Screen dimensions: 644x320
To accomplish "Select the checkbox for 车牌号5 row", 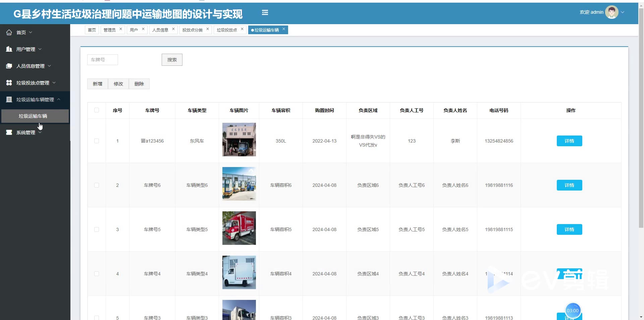I will tap(97, 229).
